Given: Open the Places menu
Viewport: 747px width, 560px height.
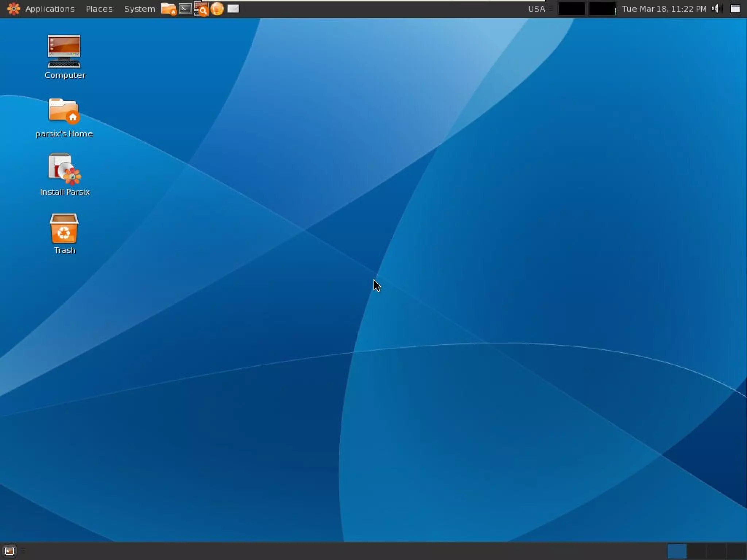Looking at the screenshot, I should click(99, 9).
